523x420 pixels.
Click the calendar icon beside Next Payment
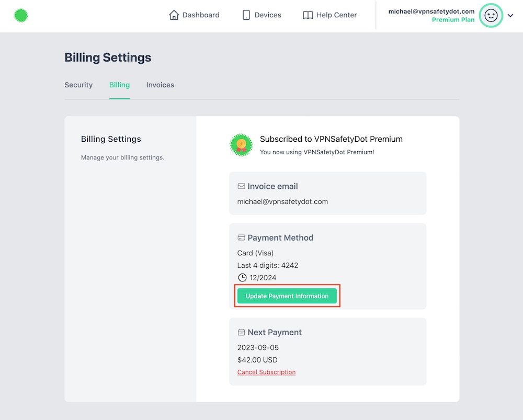click(241, 332)
